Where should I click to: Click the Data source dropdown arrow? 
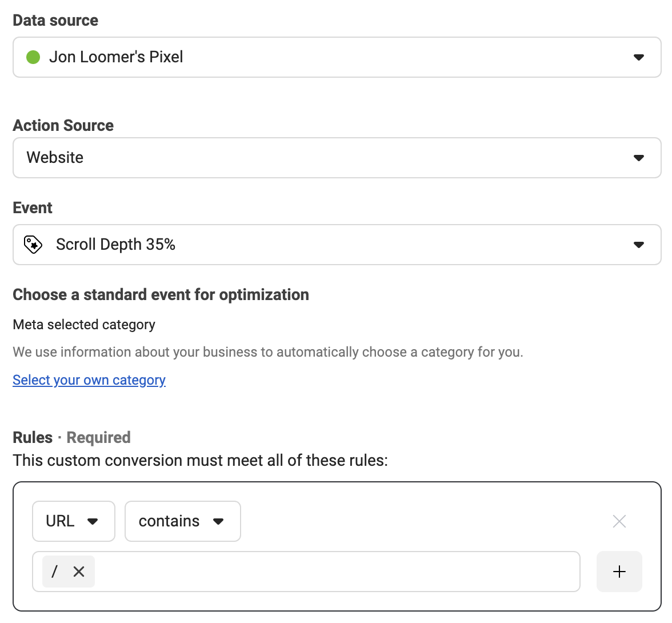(x=639, y=58)
